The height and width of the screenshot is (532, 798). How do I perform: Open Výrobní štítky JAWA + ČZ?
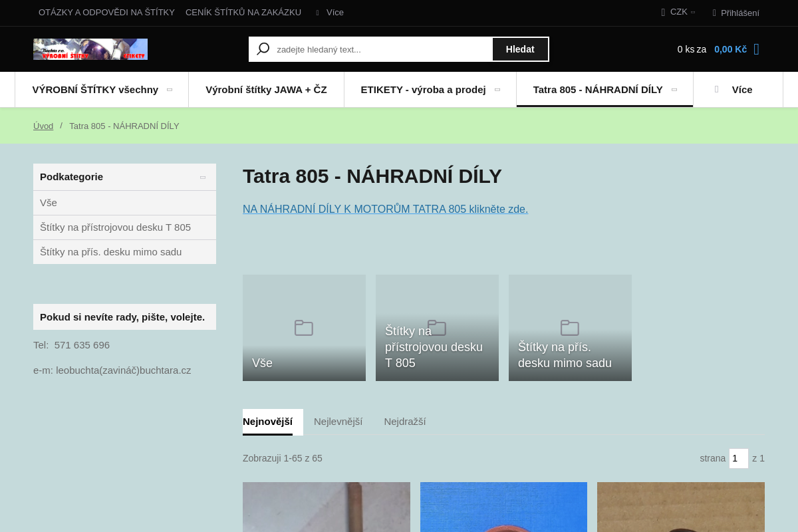click(266, 90)
